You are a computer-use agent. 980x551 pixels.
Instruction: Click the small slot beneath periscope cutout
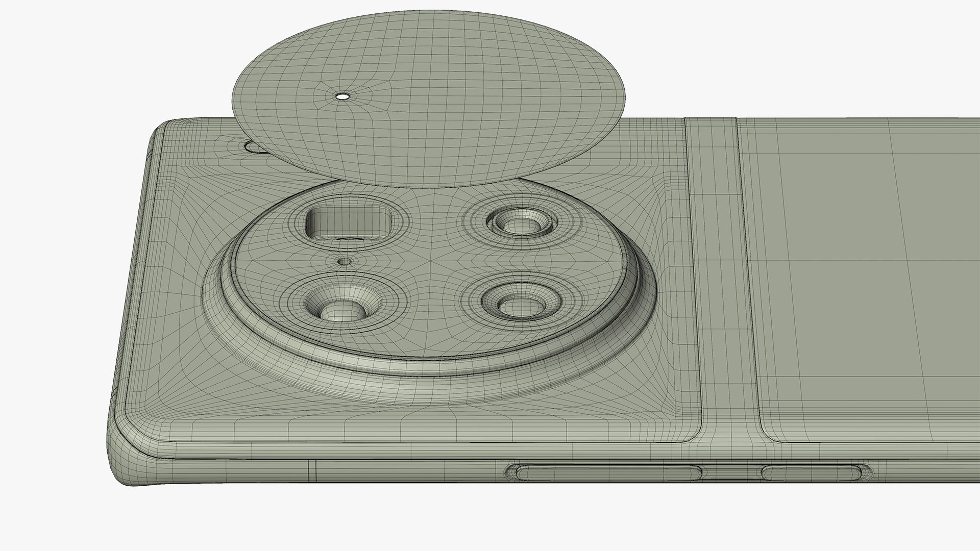click(x=350, y=239)
